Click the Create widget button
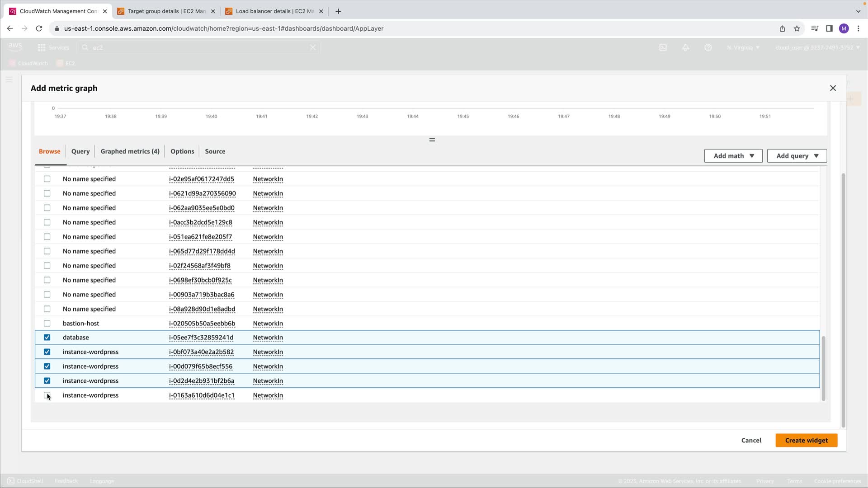 click(x=806, y=440)
